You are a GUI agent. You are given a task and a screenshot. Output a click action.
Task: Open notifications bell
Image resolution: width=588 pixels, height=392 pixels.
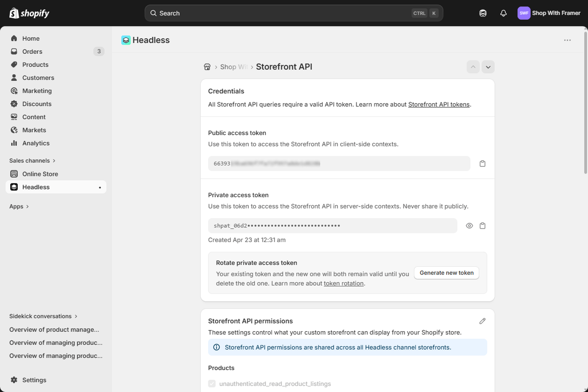click(504, 13)
